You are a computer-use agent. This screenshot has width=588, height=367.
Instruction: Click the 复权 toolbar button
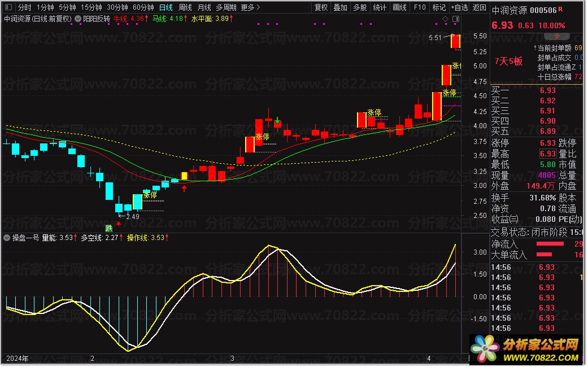click(321, 7)
